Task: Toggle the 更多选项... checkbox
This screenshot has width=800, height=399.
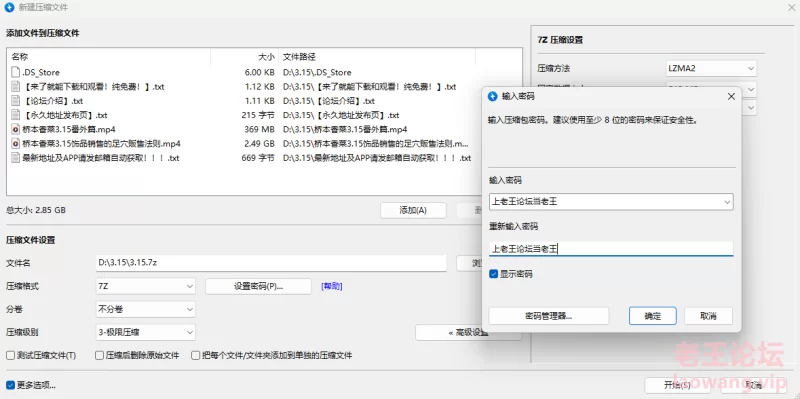Action: [x=10, y=385]
